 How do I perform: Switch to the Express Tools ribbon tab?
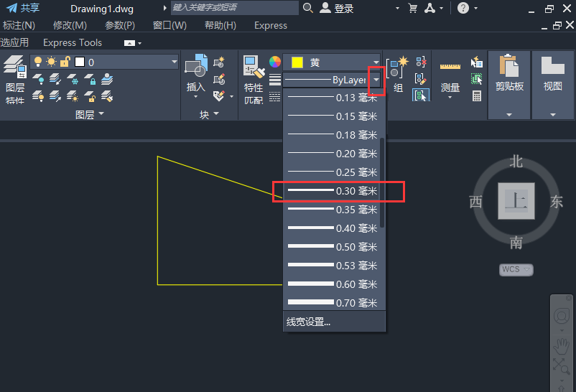coord(73,42)
